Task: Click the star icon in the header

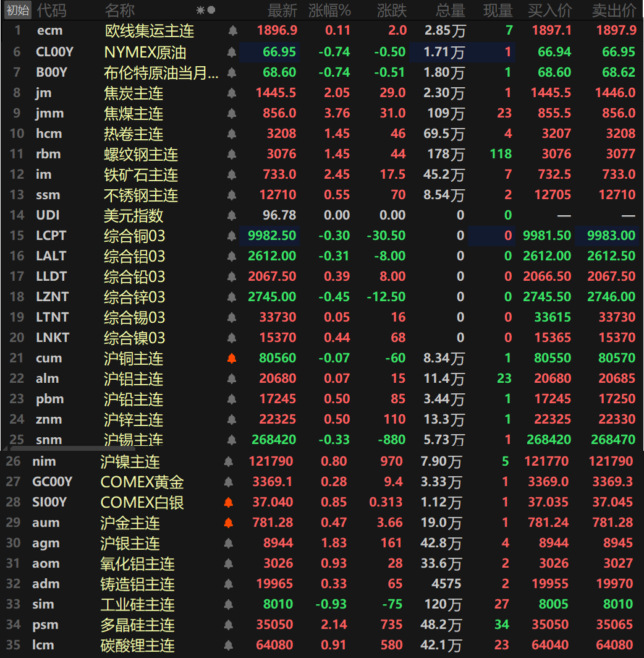Action: pyautogui.click(x=200, y=11)
